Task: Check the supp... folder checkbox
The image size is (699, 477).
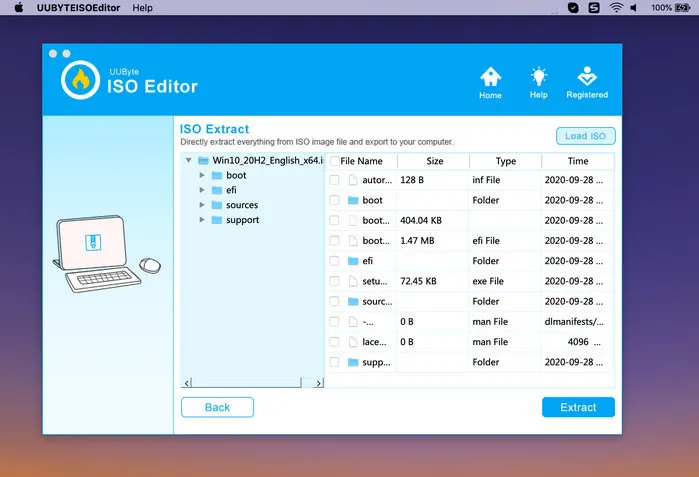Action: (334, 362)
